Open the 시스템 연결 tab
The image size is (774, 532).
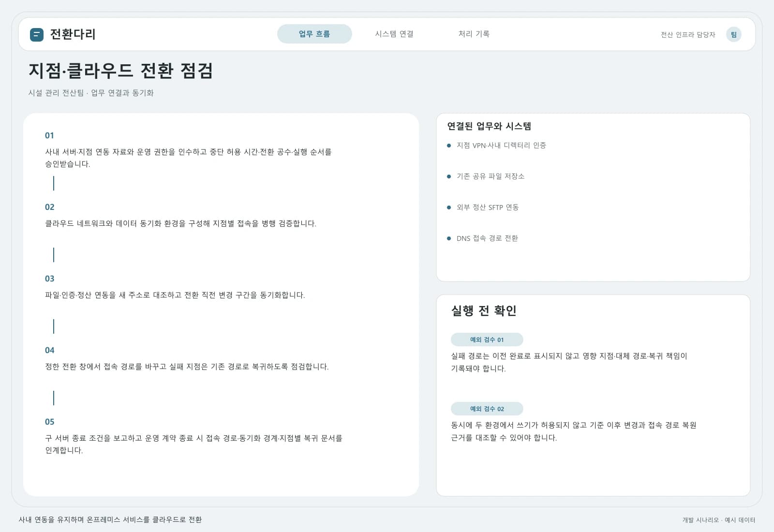tap(394, 34)
